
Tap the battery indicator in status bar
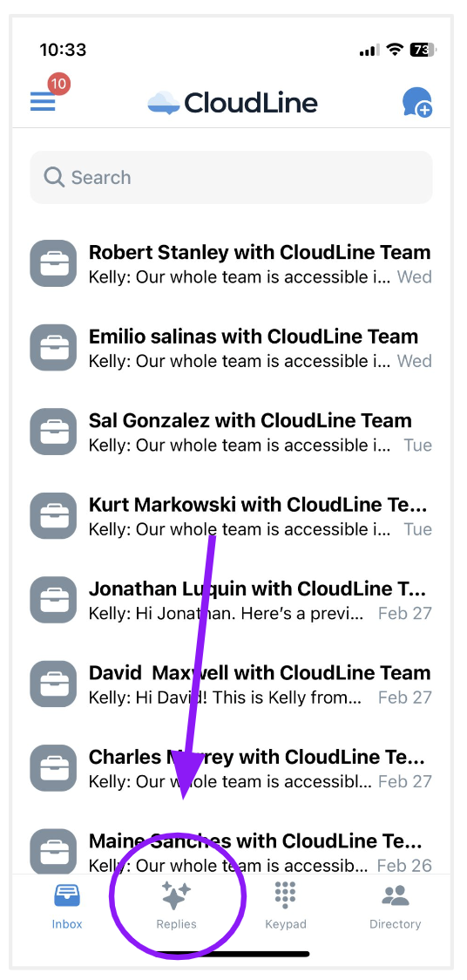(422, 50)
